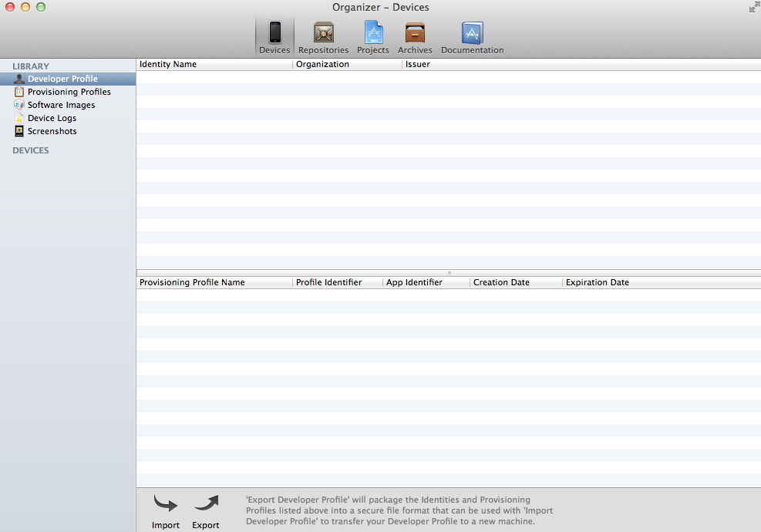
Task: Close the Organizer window
Action: click(x=10, y=7)
